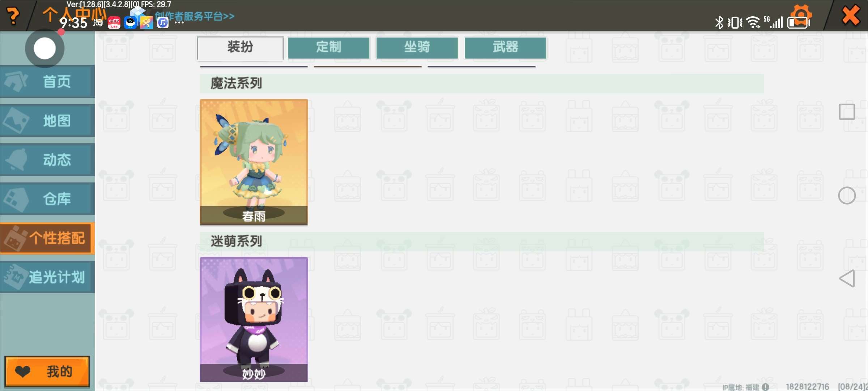Switch to the 坐骑 tab
The height and width of the screenshot is (391, 868).
(x=417, y=48)
